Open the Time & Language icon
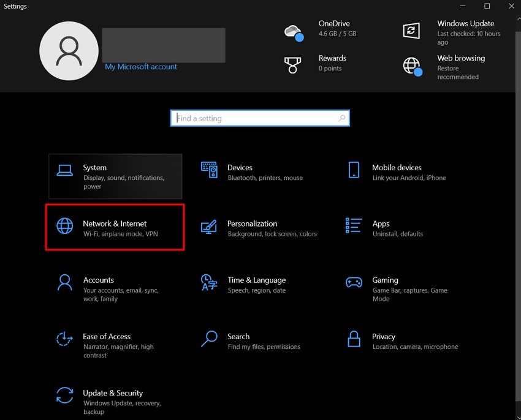 (209, 282)
